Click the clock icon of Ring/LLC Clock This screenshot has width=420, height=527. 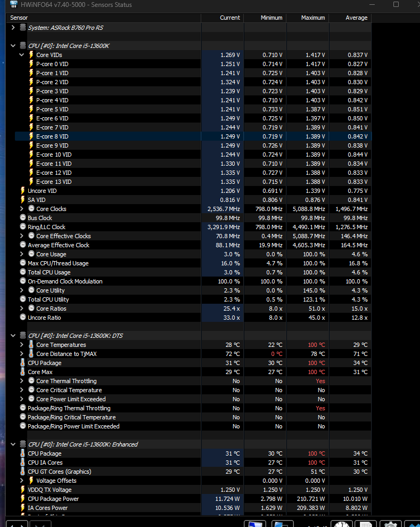(23, 226)
